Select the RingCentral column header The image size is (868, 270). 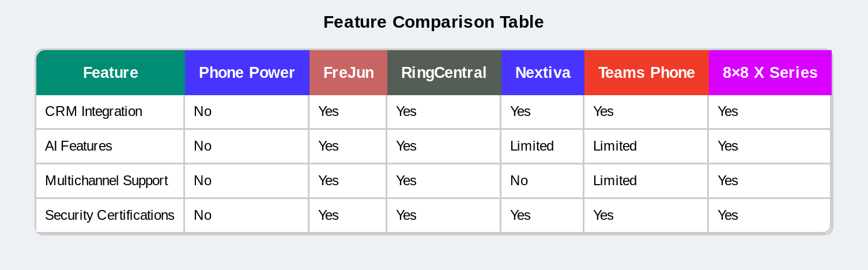click(443, 73)
